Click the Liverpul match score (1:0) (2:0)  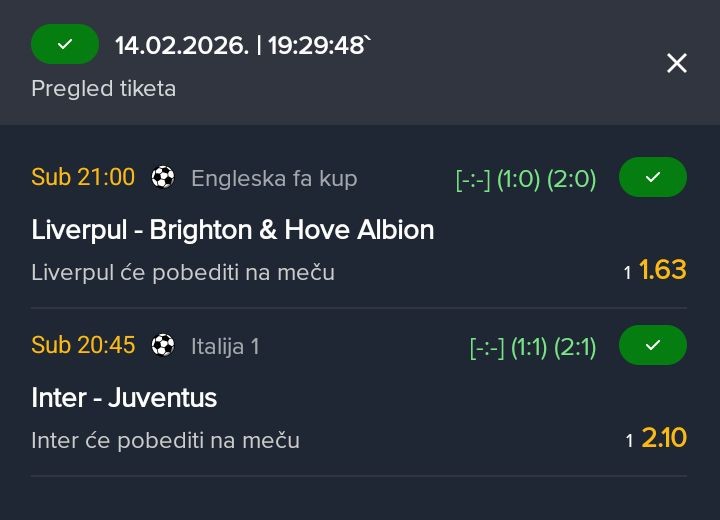(x=526, y=179)
